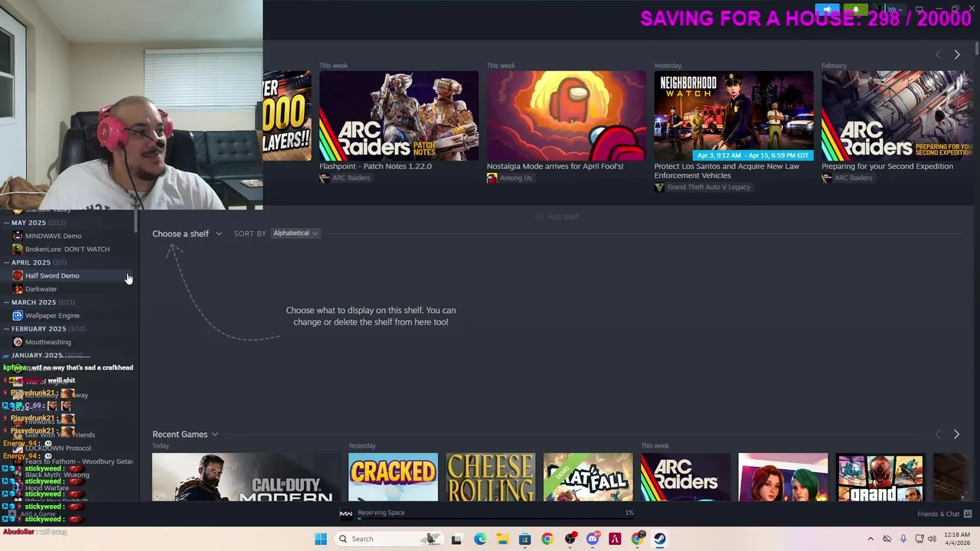Screen dimensions: 980x551
Task: Open Adobe Acrobat from the taskbar
Action: point(615,539)
